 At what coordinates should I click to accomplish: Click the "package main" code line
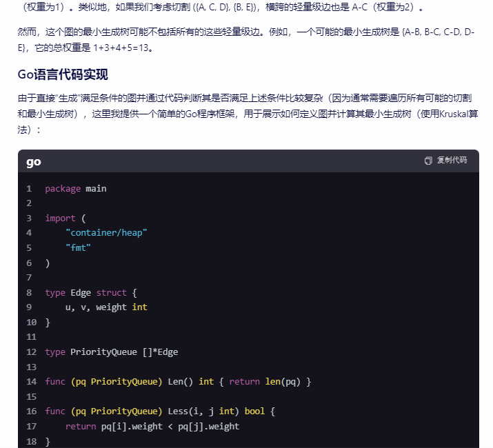(76, 189)
